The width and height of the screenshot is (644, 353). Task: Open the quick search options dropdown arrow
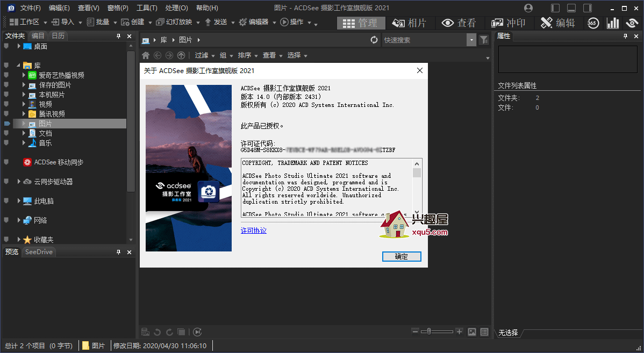[471, 40]
